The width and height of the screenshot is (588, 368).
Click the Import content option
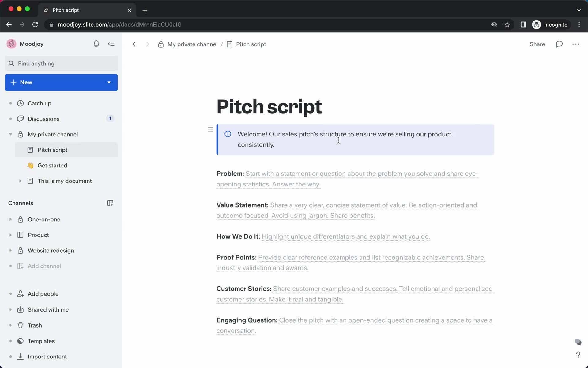(x=47, y=357)
